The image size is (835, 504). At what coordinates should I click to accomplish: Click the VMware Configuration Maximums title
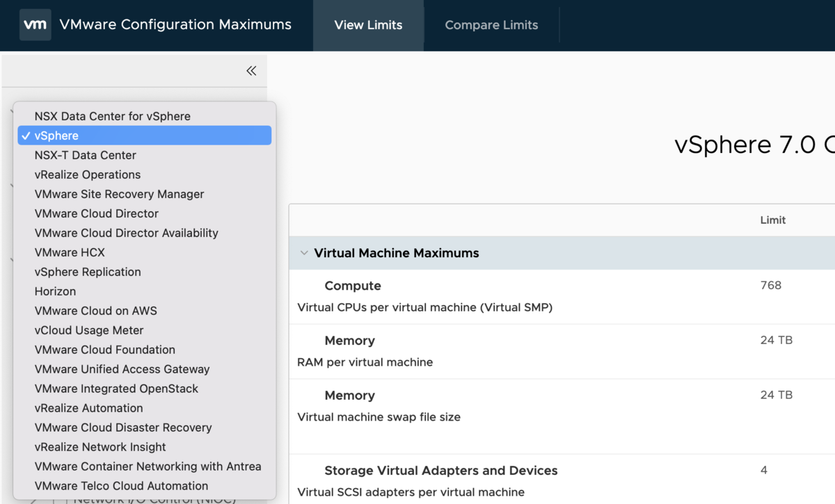175,25
